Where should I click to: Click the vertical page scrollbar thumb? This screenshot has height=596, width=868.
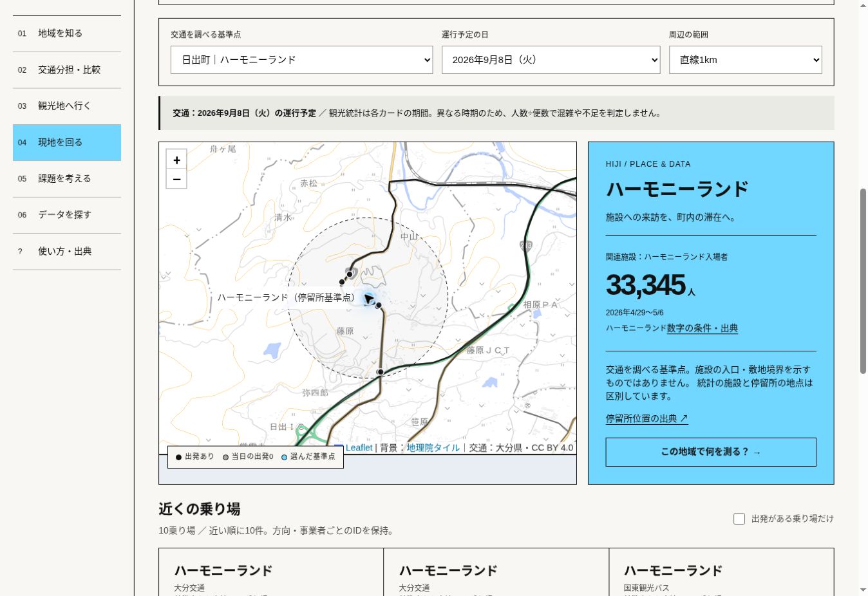(863, 281)
